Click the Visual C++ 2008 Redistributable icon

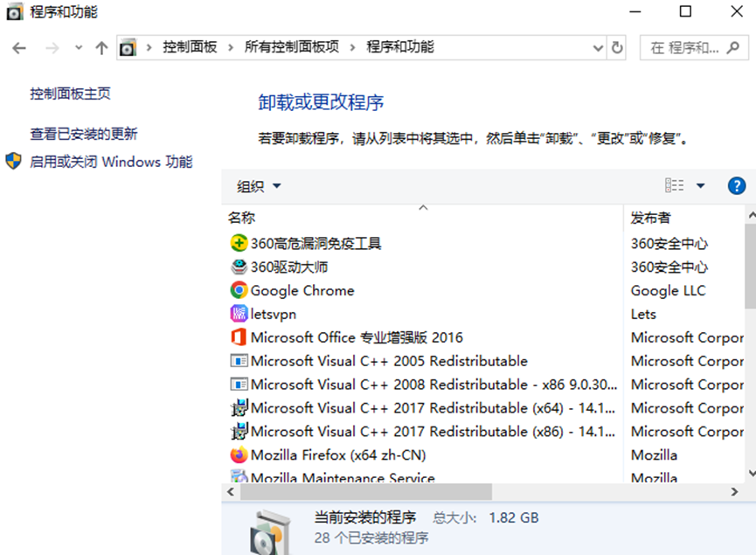(239, 385)
